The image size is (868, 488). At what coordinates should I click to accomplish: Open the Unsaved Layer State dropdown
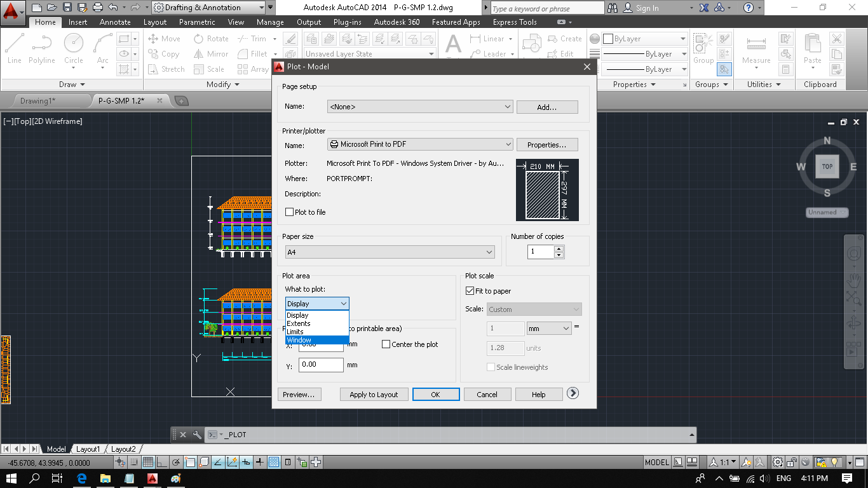coord(369,54)
